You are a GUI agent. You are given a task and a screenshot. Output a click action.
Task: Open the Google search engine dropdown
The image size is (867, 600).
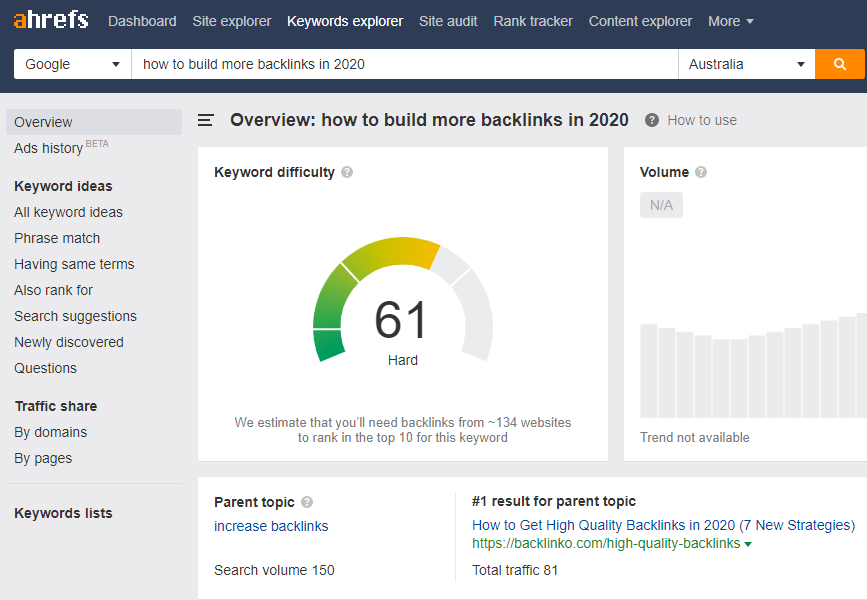coord(72,64)
